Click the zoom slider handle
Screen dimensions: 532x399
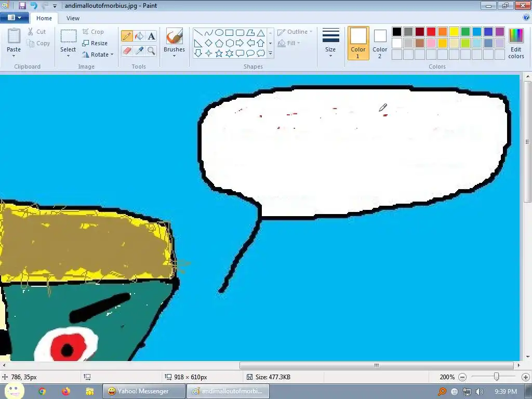coord(496,377)
